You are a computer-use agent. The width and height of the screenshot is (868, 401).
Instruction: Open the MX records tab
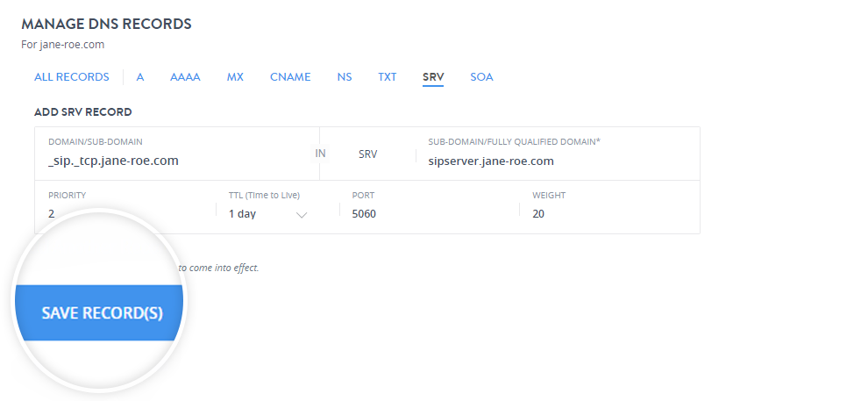coord(235,77)
